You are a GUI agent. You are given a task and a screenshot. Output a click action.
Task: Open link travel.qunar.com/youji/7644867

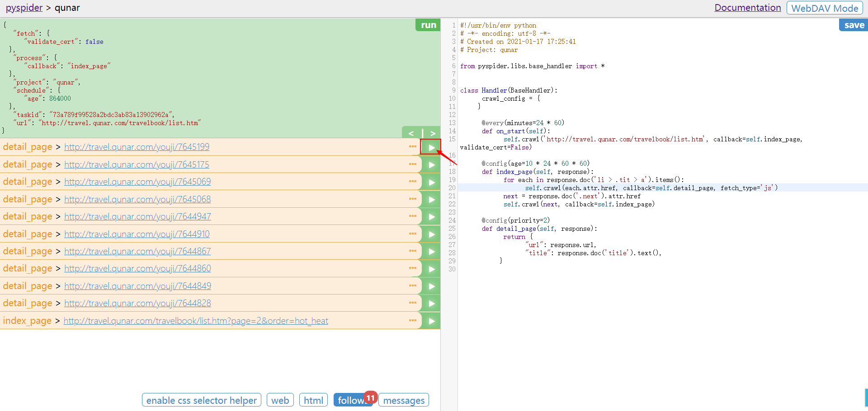pyautogui.click(x=137, y=251)
